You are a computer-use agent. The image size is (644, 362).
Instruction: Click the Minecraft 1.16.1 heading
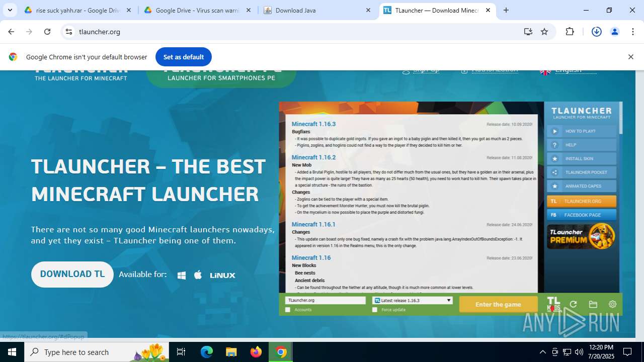pyautogui.click(x=313, y=224)
